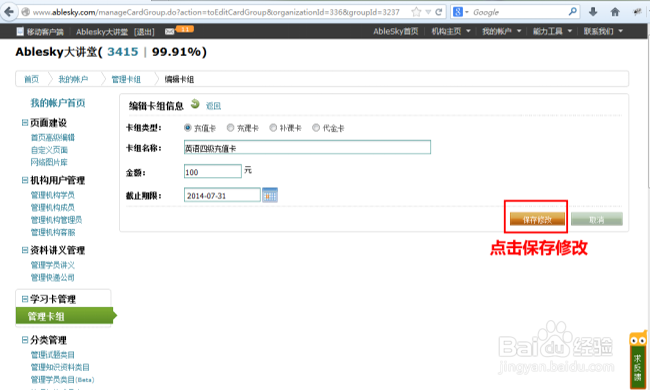650x390 pixels.
Task: Collapse the 页面建设 section
Action: pos(25,123)
